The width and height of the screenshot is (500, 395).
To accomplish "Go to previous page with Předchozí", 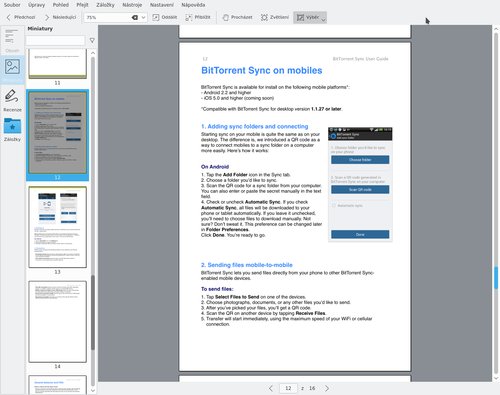I will [x=21, y=17].
